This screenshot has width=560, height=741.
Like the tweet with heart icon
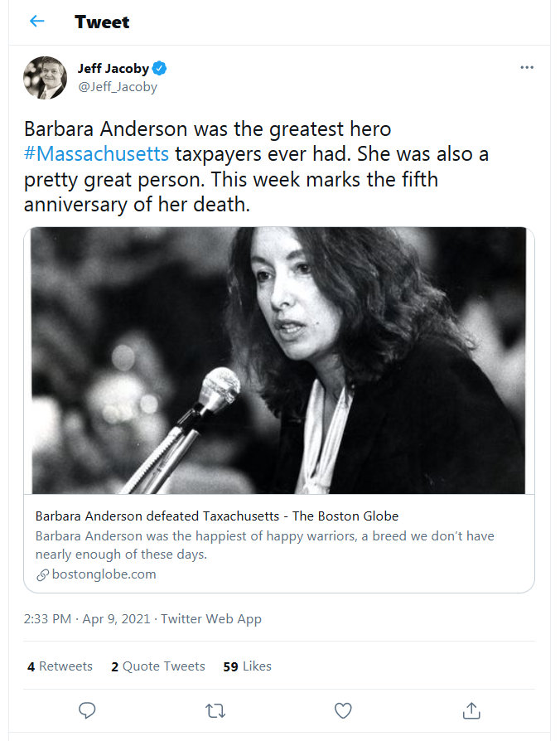343,711
